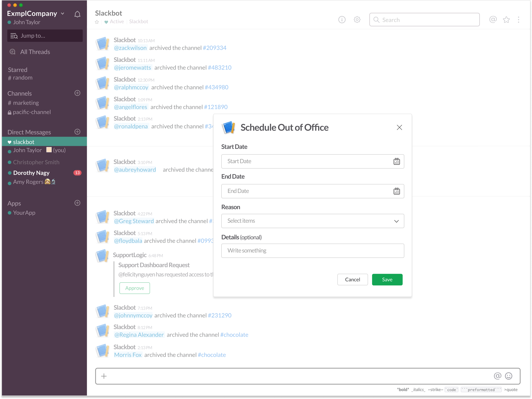Add a new channel with the plus icon
The image size is (532, 399).
tap(77, 93)
